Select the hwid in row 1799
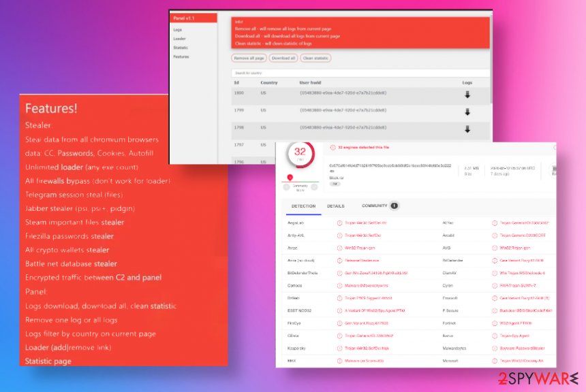This screenshot has height=392, width=586. pyautogui.click(x=343, y=110)
